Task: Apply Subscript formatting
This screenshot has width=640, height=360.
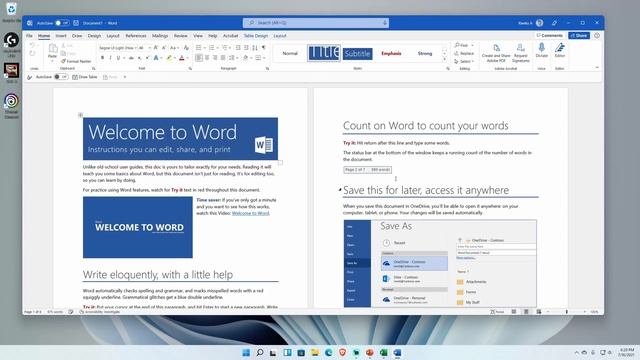Action: click(x=140, y=58)
